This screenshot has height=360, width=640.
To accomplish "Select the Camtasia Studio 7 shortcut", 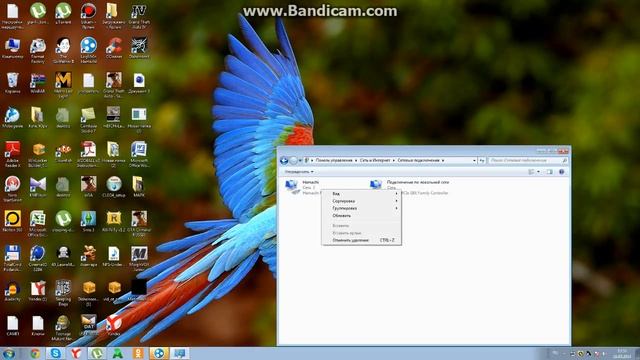I will click(x=88, y=120).
